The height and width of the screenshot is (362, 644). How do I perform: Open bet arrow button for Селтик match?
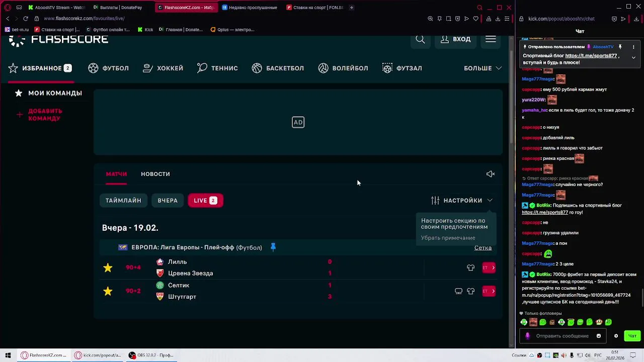pos(489,291)
